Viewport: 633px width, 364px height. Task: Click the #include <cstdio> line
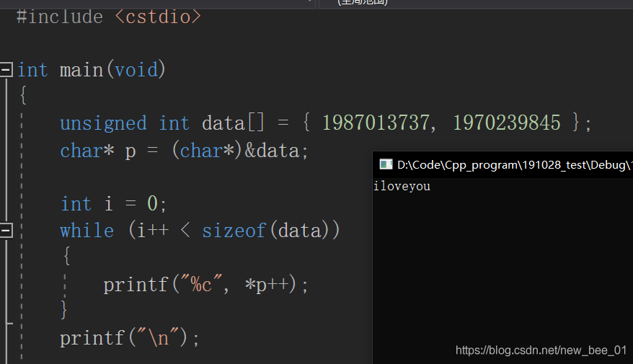(109, 17)
